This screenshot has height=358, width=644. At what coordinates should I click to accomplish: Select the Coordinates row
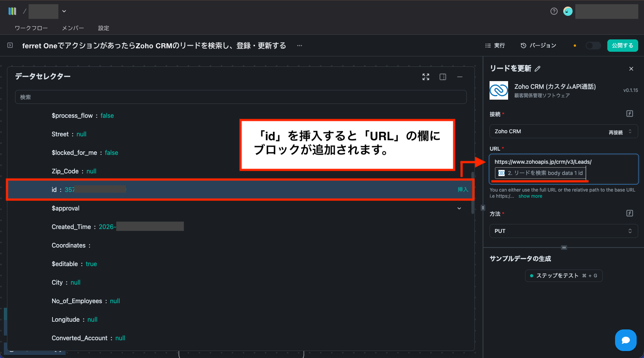coord(240,245)
